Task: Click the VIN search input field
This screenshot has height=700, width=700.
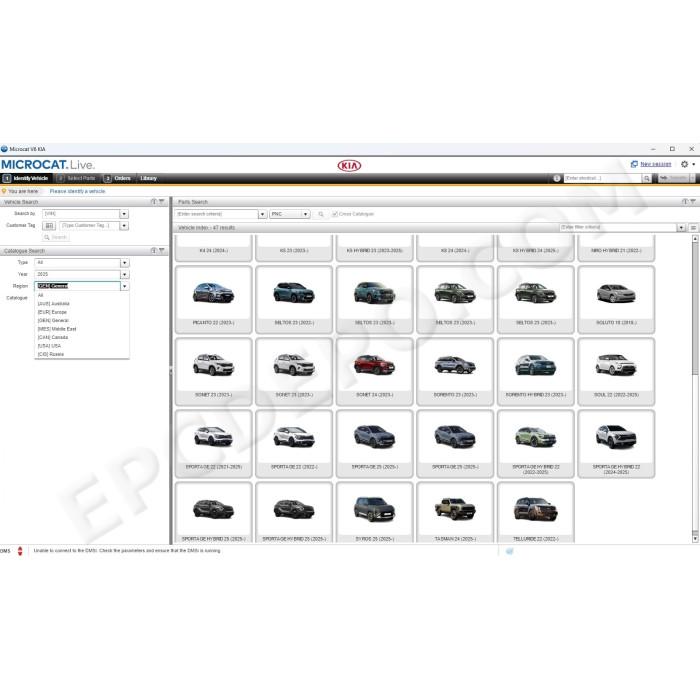Action: [81, 214]
